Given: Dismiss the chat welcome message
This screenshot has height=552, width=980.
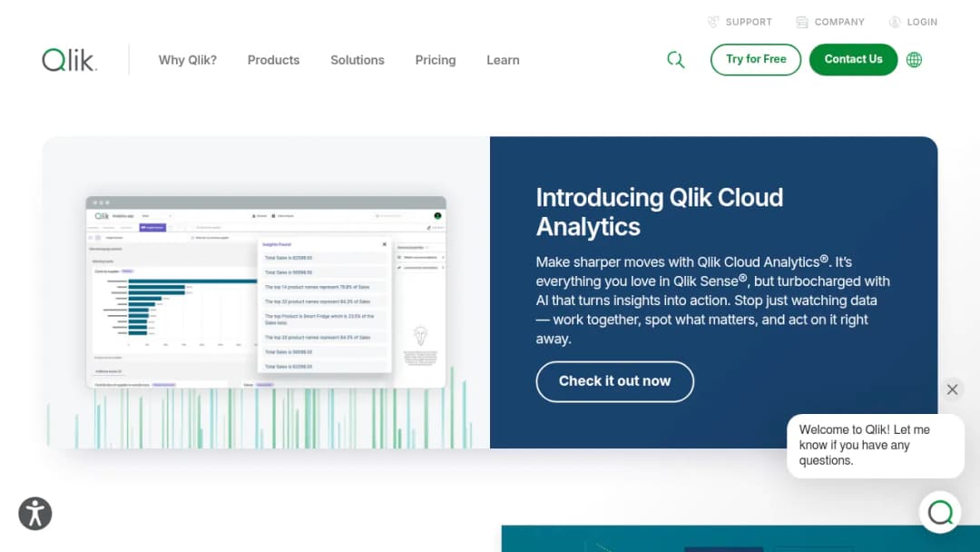Looking at the screenshot, I should [952, 389].
